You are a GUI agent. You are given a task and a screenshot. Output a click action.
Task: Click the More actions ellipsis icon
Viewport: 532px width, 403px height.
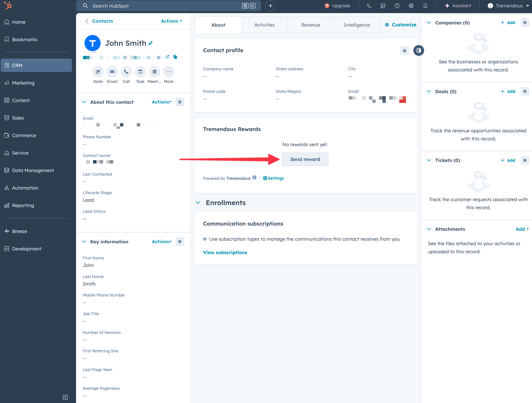[169, 72]
